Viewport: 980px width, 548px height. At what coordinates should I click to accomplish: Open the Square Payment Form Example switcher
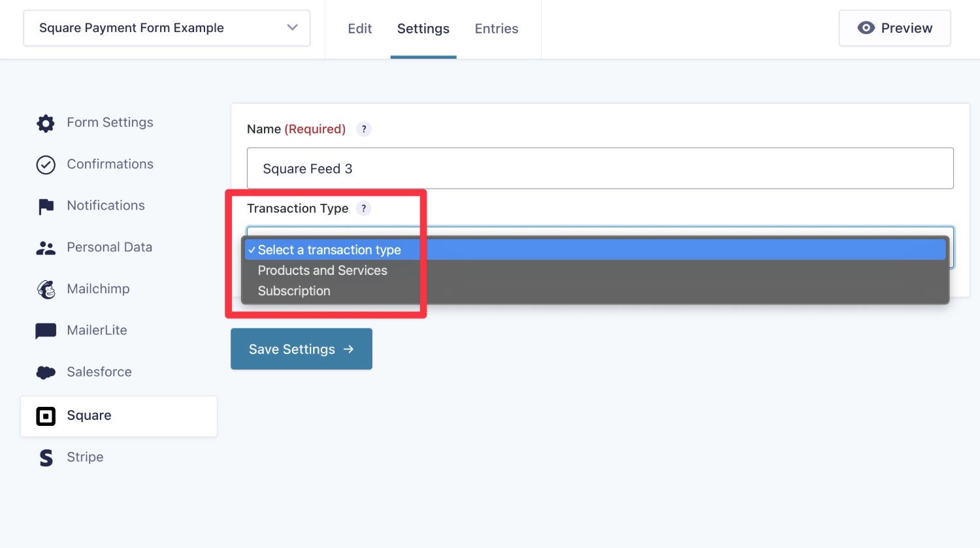click(x=167, y=28)
